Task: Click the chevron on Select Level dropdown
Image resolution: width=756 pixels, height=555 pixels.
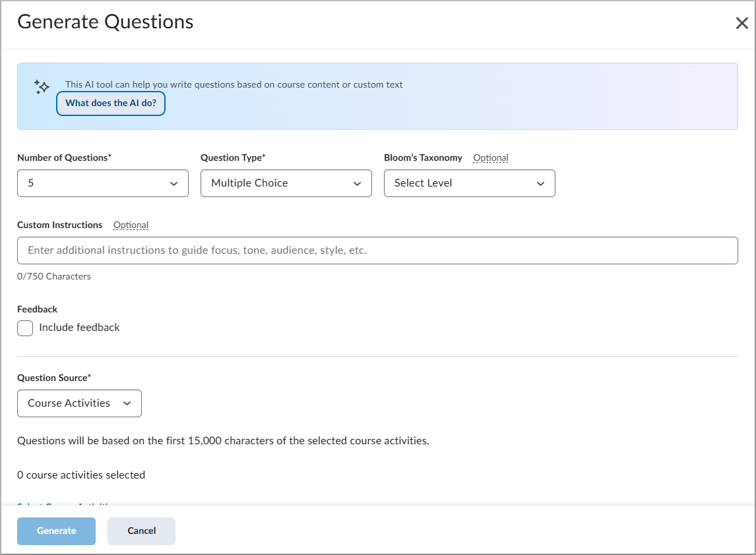Action: 540,183
